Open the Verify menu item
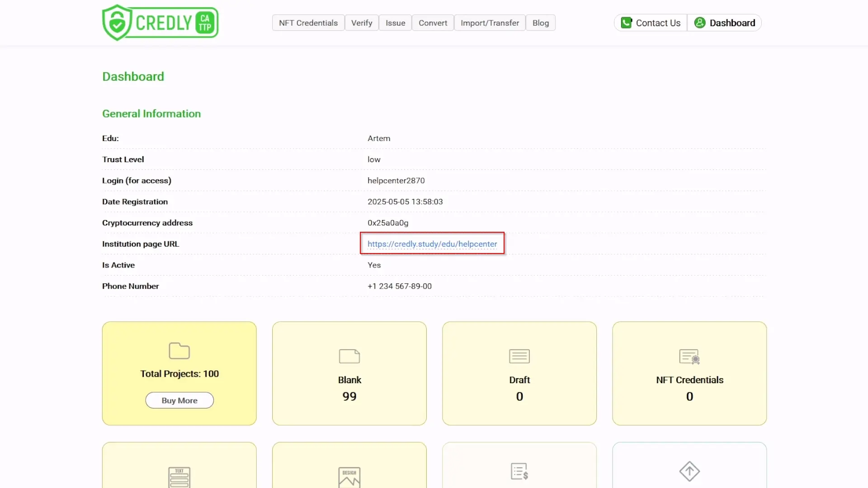The height and width of the screenshot is (488, 868). click(362, 23)
